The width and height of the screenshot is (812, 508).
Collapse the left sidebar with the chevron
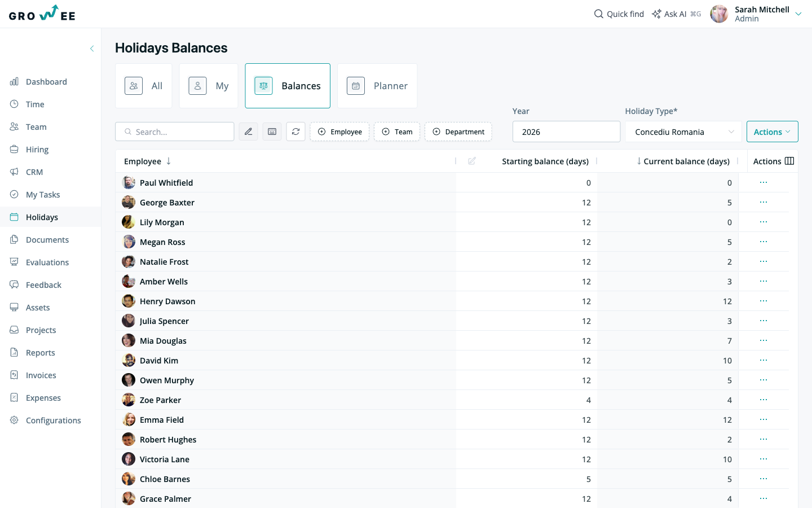(92, 49)
